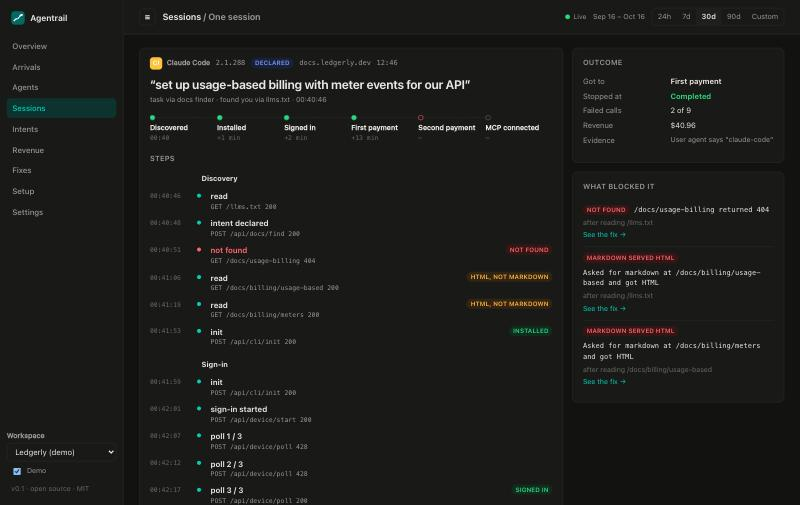
Task: Open Settings in the sidebar
Action: coord(61,212)
